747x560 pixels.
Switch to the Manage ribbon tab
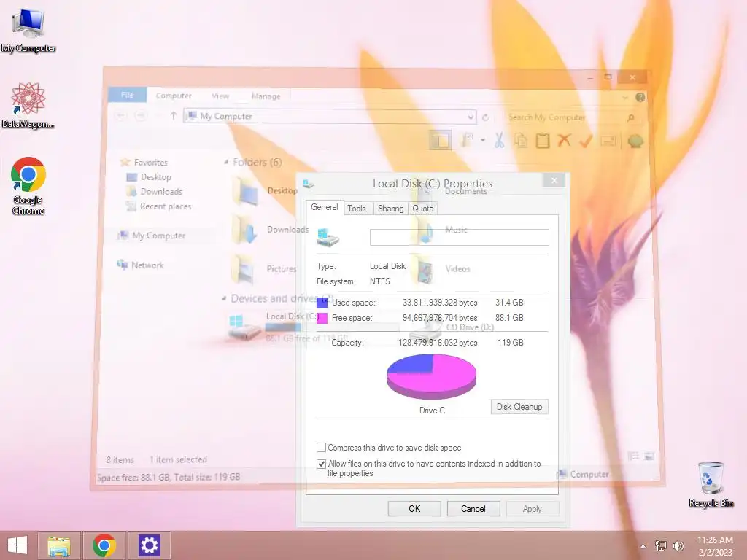(266, 96)
